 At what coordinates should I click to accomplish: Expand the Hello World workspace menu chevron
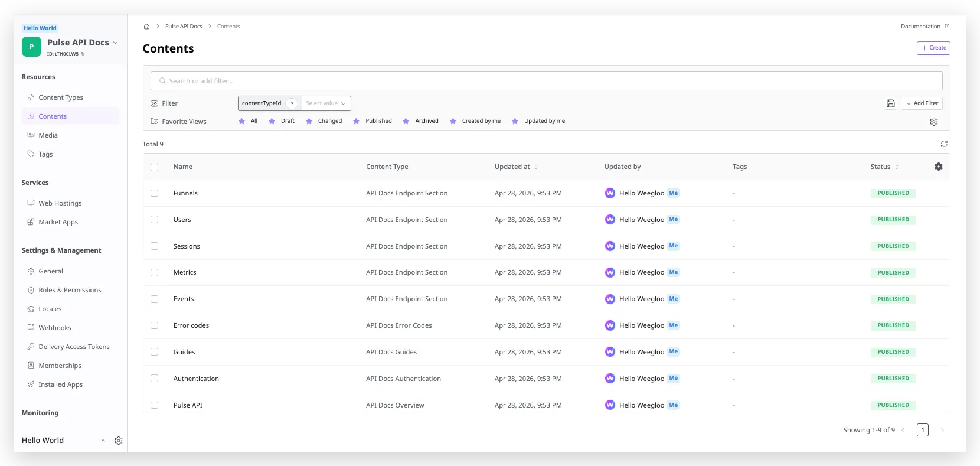(x=103, y=441)
